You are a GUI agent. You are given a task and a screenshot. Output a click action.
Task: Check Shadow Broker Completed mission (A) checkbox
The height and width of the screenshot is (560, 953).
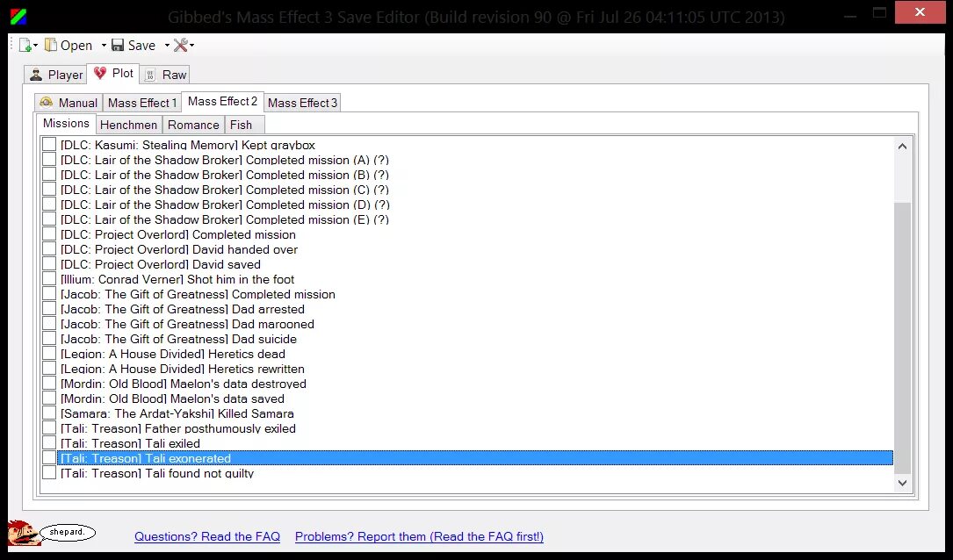(49, 160)
